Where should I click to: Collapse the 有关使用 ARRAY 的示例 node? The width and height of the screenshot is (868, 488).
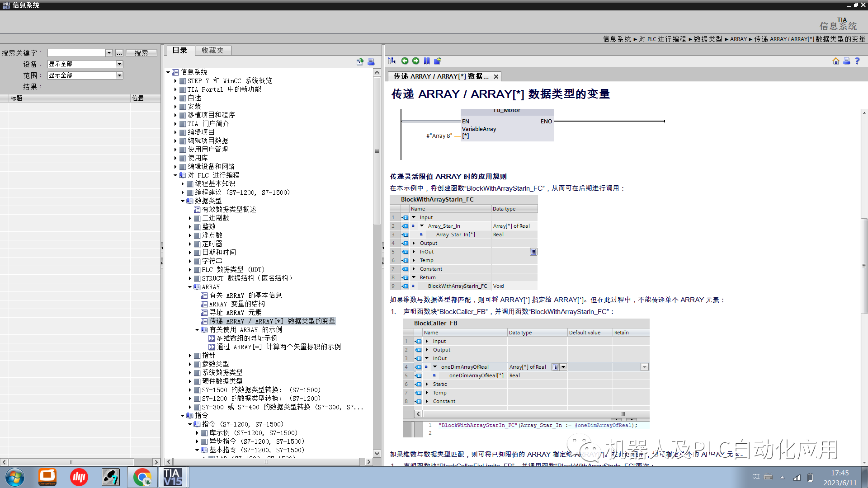(x=197, y=330)
